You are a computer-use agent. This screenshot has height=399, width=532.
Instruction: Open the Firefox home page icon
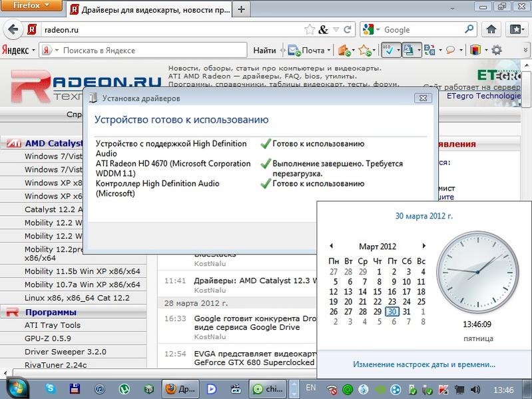point(491,29)
